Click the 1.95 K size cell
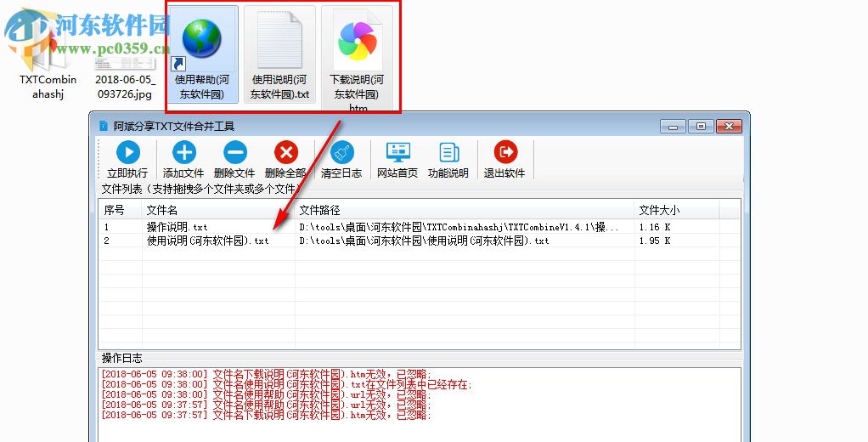 [654, 241]
